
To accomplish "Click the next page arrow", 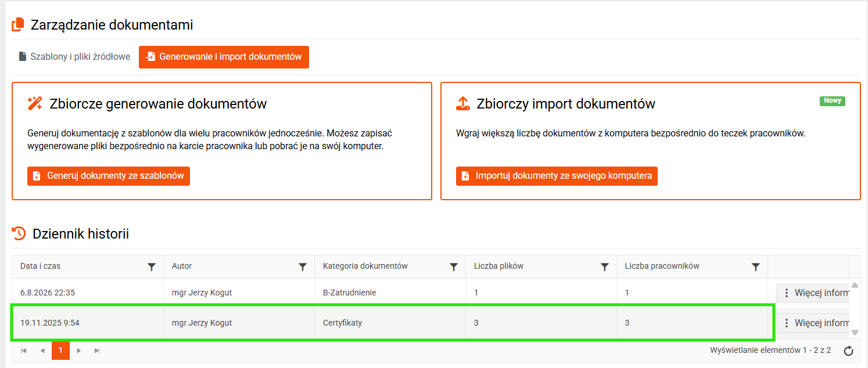I will [x=79, y=351].
